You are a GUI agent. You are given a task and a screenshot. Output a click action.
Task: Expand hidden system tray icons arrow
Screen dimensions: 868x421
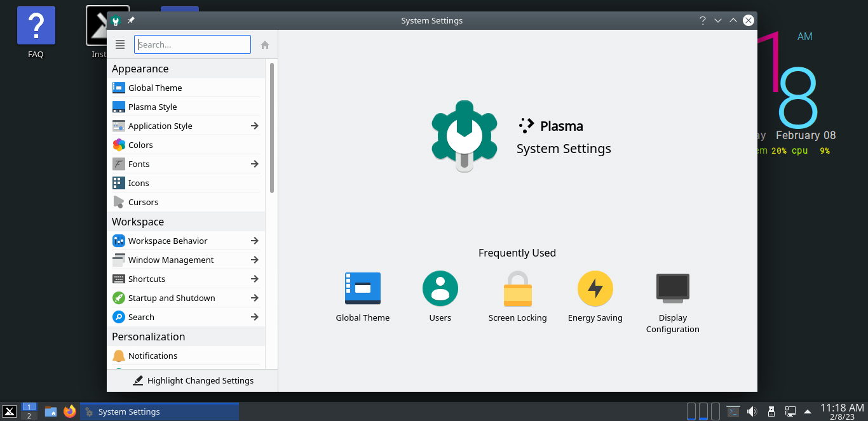point(808,411)
